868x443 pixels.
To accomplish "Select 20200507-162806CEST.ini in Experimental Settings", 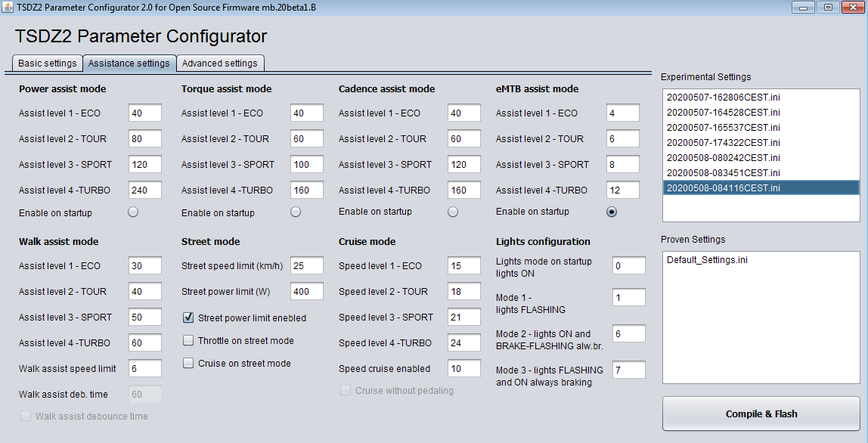I will [761, 97].
